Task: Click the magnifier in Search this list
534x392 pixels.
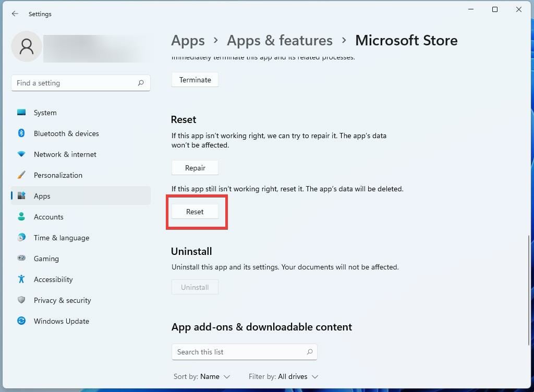Action: [310, 351]
